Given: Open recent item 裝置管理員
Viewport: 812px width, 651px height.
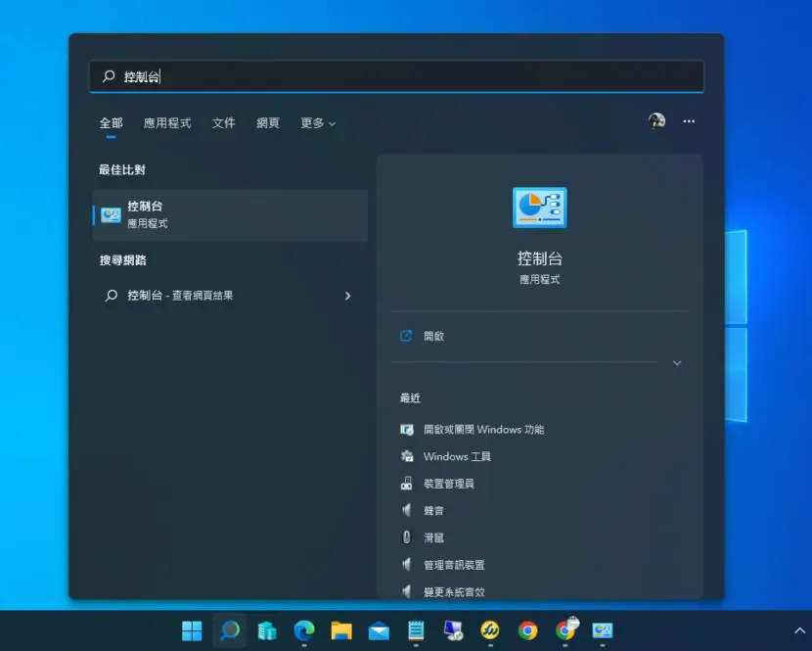Looking at the screenshot, I should 448,484.
